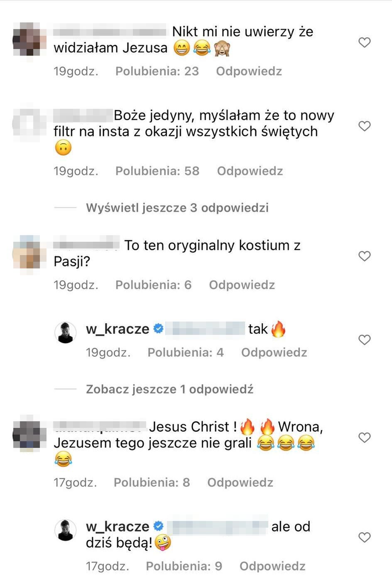Open w_kracze username on 'tak' reply

(x=118, y=329)
